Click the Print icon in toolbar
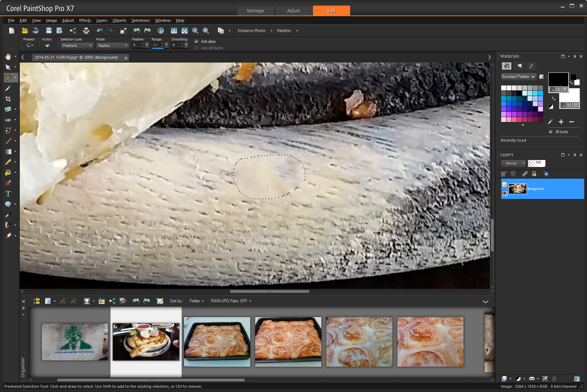587x392 pixels. [x=86, y=31]
